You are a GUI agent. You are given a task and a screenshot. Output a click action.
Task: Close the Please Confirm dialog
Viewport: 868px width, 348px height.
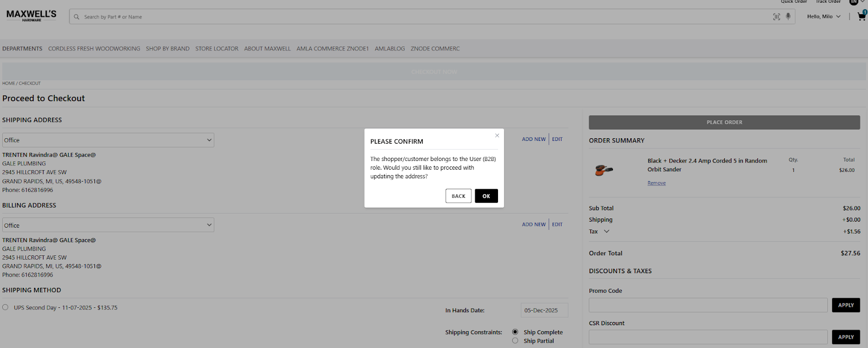click(497, 136)
